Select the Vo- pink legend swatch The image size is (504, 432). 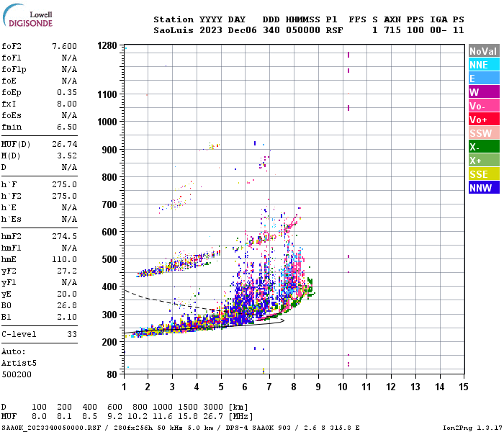pos(484,106)
